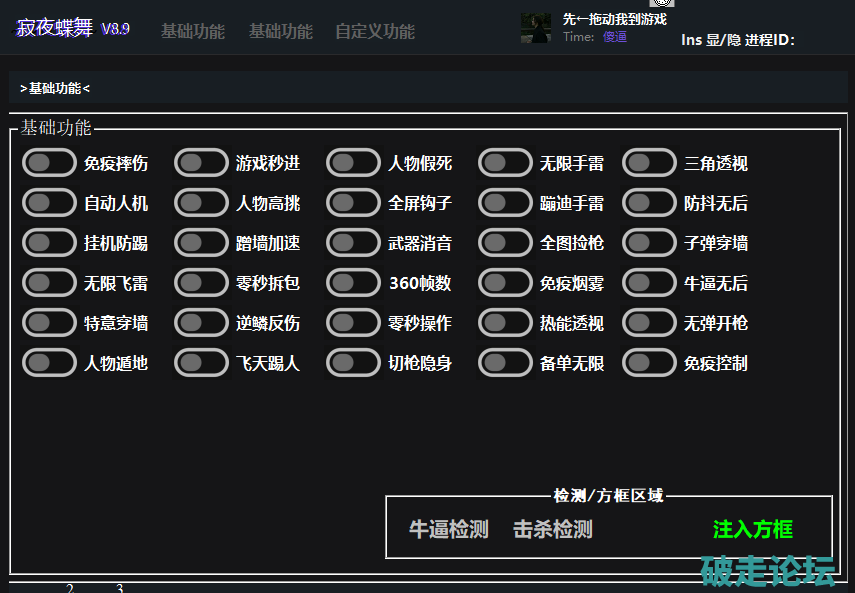Viewport: 855px width, 593px height.
Task: Click the >基础功能< section header bar
Action: (x=428, y=88)
